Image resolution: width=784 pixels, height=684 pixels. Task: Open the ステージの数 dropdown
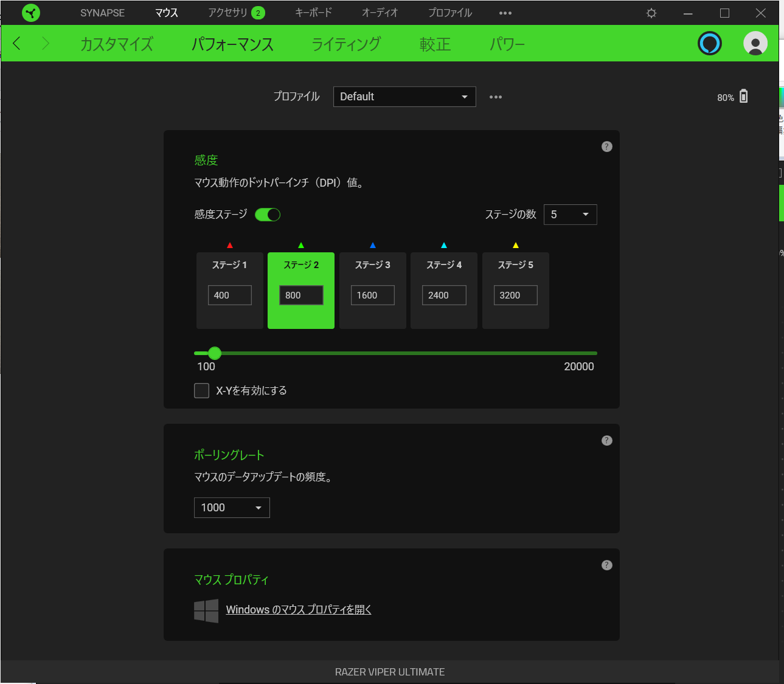point(570,215)
